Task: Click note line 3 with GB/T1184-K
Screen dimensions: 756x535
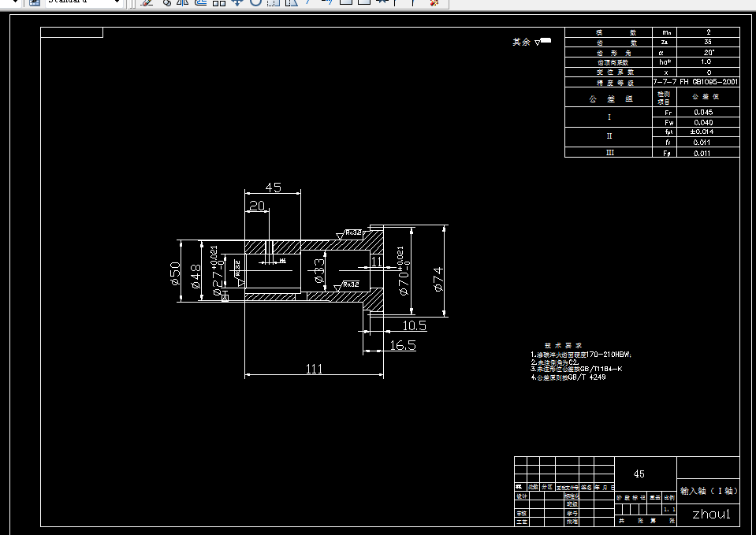Action: [x=576, y=370]
